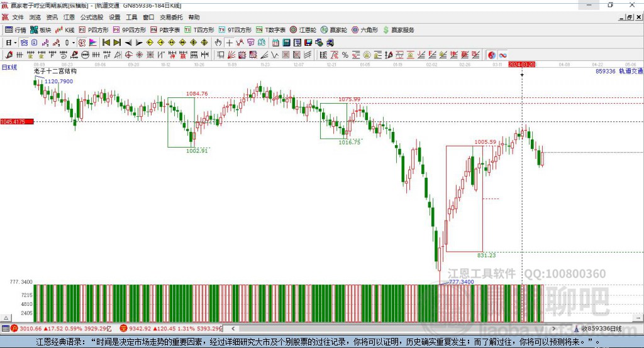Select the red crosshair circle icon
644x348 pixels.
point(128,55)
